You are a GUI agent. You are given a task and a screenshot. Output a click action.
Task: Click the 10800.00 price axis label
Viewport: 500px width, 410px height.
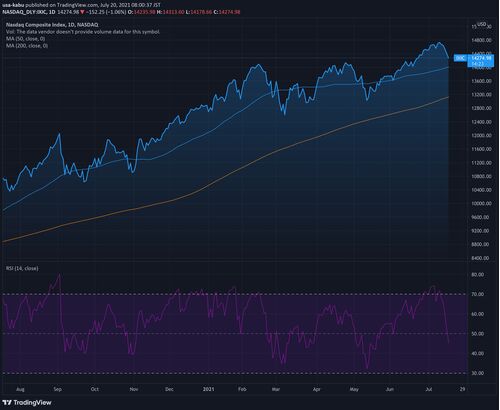click(x=481, y=176)
